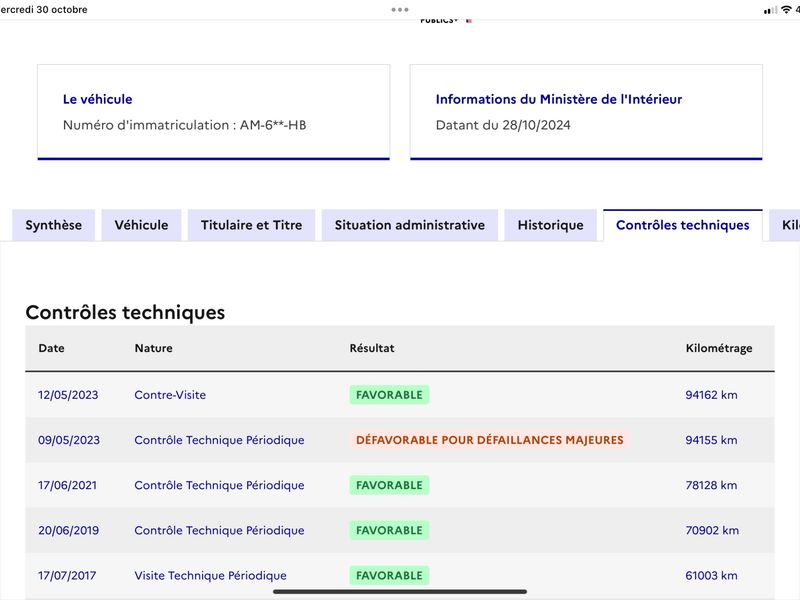This screenshot has height=600, width=800.
Task: Click 'Informations du Ministère de l'Intérieur' heading
Action: tap(559, 99)
